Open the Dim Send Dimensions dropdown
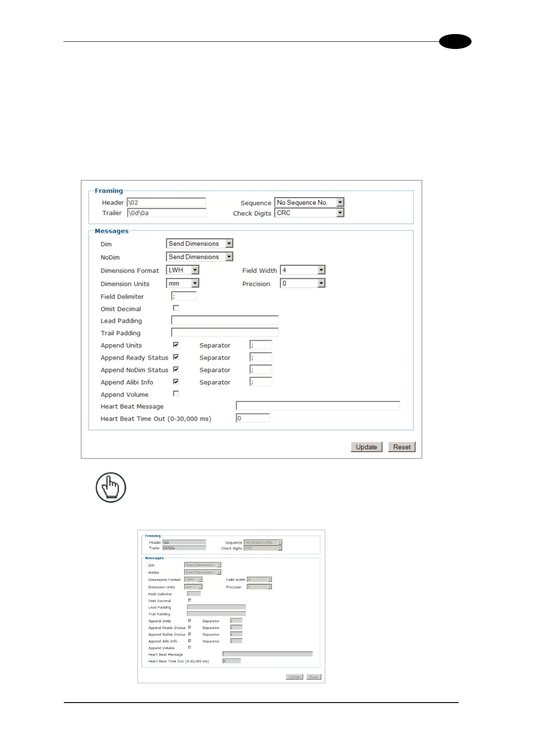535x756 pixels. [x=199, y=243]
